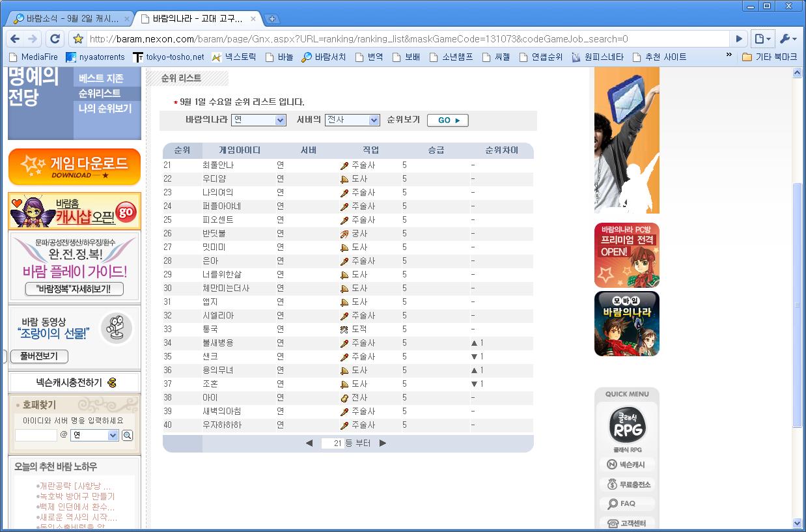Image resolution: width=806 pixels, height=532 pixels.
Task: Reload the page with the refresh icon
Action: pyautogui.click(x=55, y=38)
